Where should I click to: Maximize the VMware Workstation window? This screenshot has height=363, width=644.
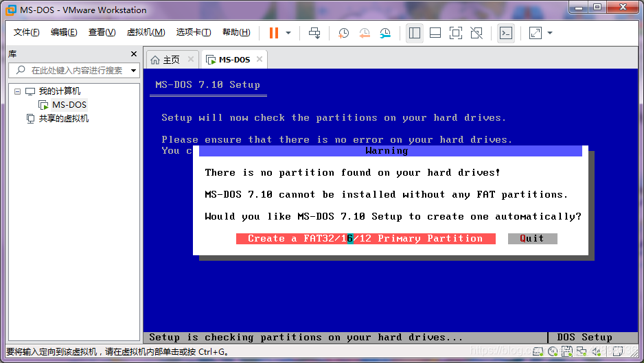point(597,8)
